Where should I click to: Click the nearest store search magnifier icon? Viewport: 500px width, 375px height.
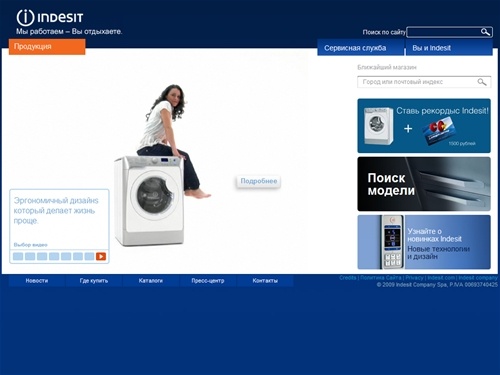tap(482, 82)
